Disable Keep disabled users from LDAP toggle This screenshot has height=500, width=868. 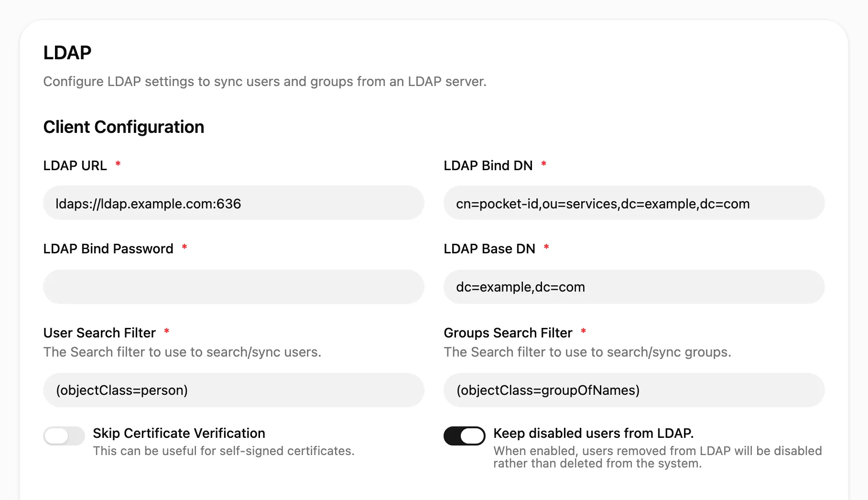[x=465, y=436]
